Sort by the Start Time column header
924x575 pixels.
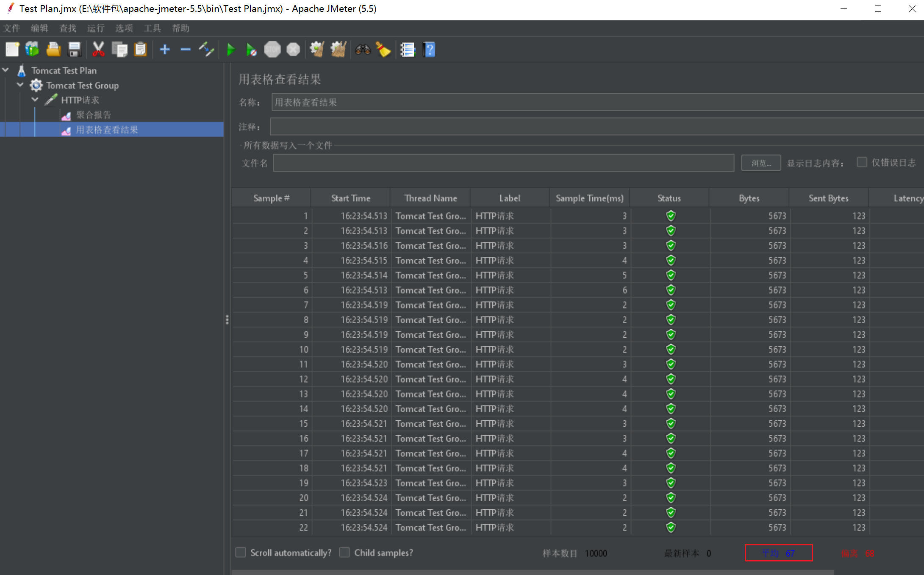click(351, 198)
